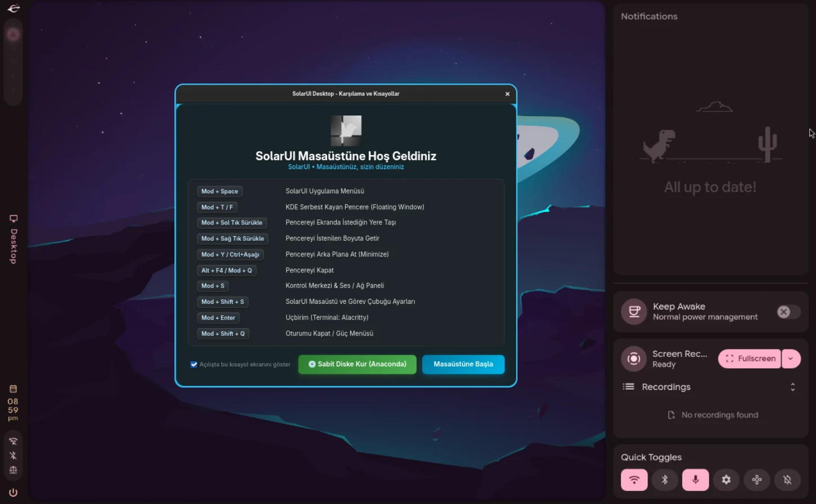Screen dimensions: 816x504
Task: Click the 'Mod + T / F' shortcut label
Action: click(x=217, y=207)
